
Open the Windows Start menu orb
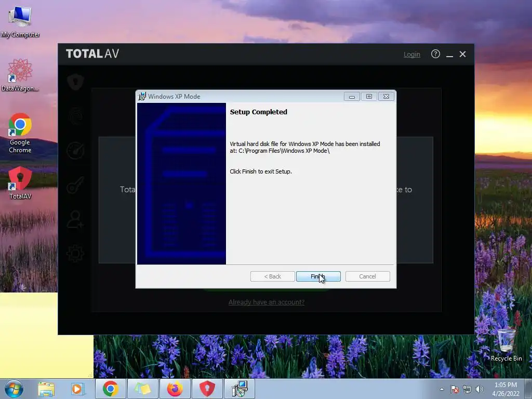pyautogui.click(x=14, y=389)
